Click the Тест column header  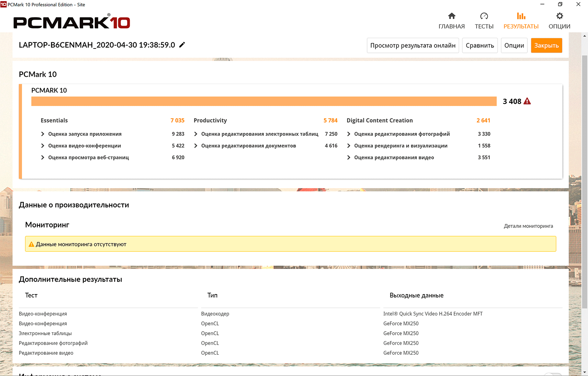pyautogui.click(x=31, y=295)
